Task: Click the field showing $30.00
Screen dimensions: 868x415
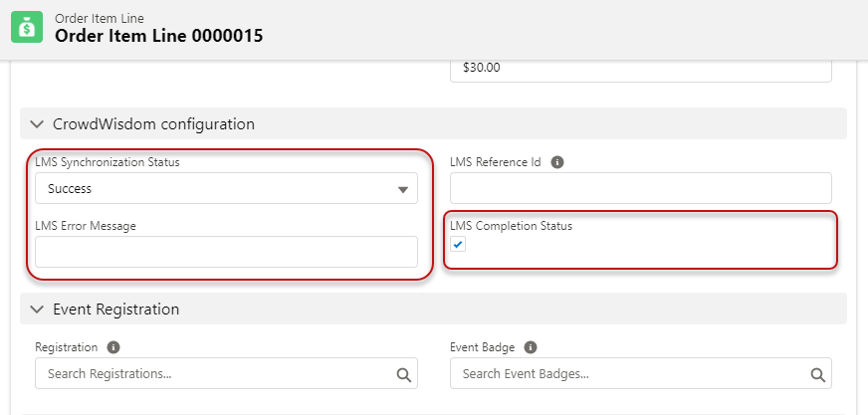Action: tap(640, 68)
